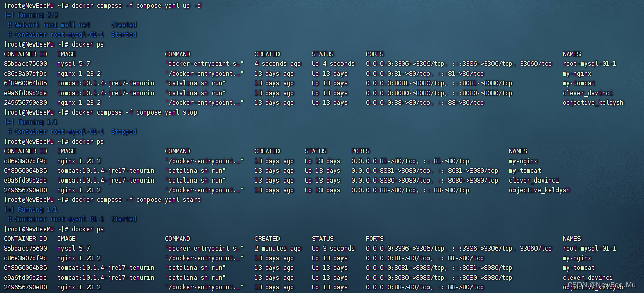Click the "Network root_mall-net" line
This screenshot has height=293, width=644.
click(x=52, y=25)
